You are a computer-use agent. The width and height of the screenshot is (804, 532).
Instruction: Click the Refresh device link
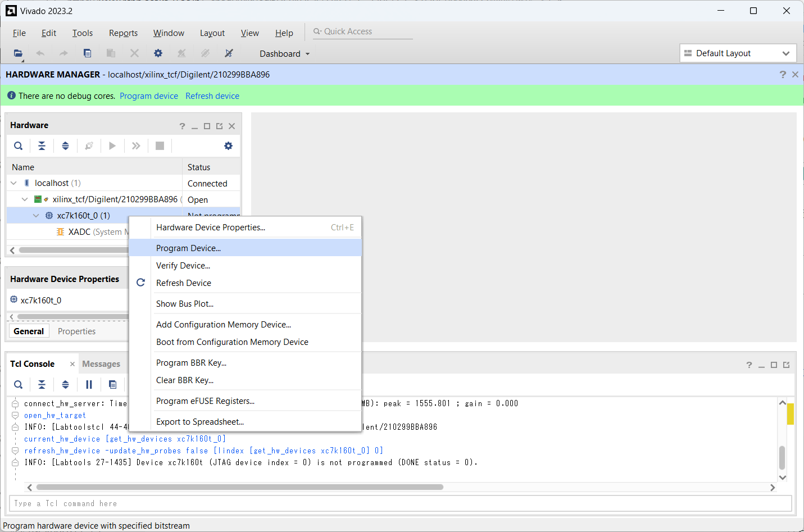[212, 96]
